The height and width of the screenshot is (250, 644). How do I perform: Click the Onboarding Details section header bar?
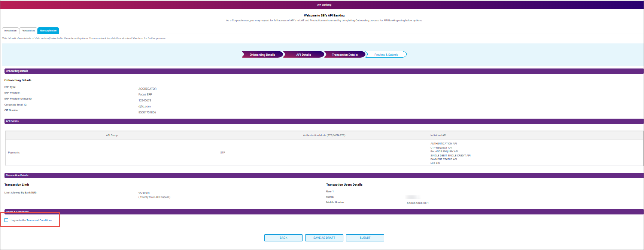tap(322, 71)
